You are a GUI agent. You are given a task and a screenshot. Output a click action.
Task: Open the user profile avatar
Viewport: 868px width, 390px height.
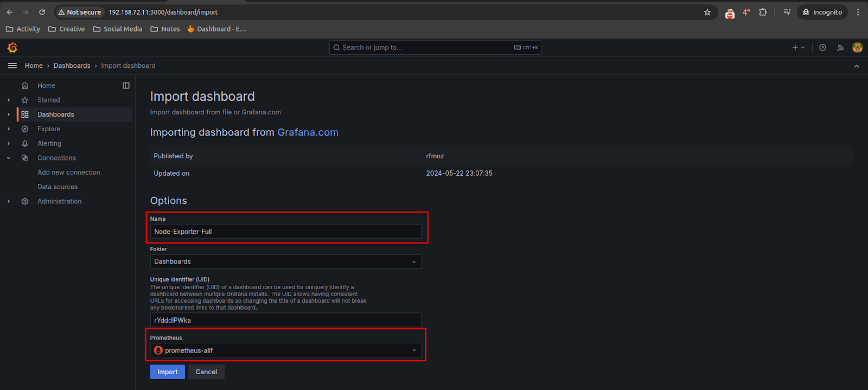tap(858, 48)
